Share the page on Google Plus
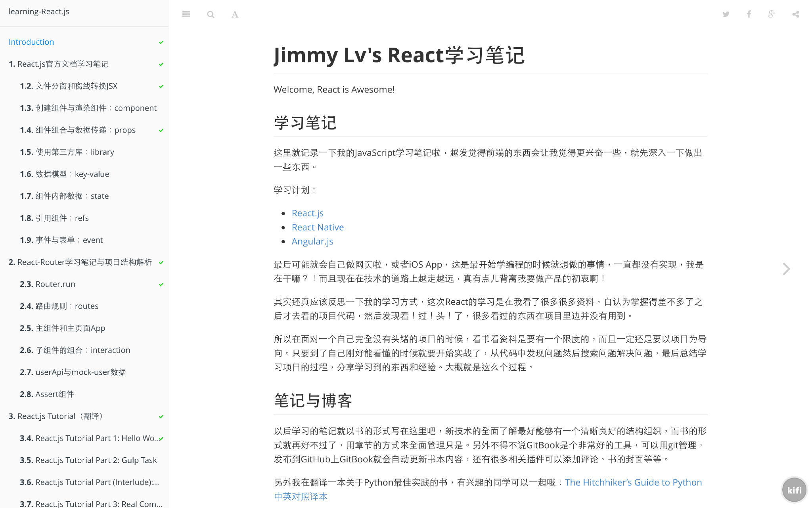 point(771,14)
